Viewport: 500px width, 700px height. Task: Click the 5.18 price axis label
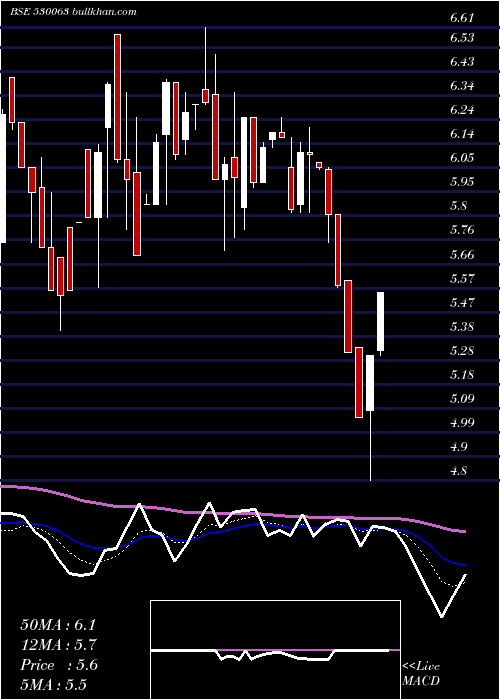tap(461, 375)
